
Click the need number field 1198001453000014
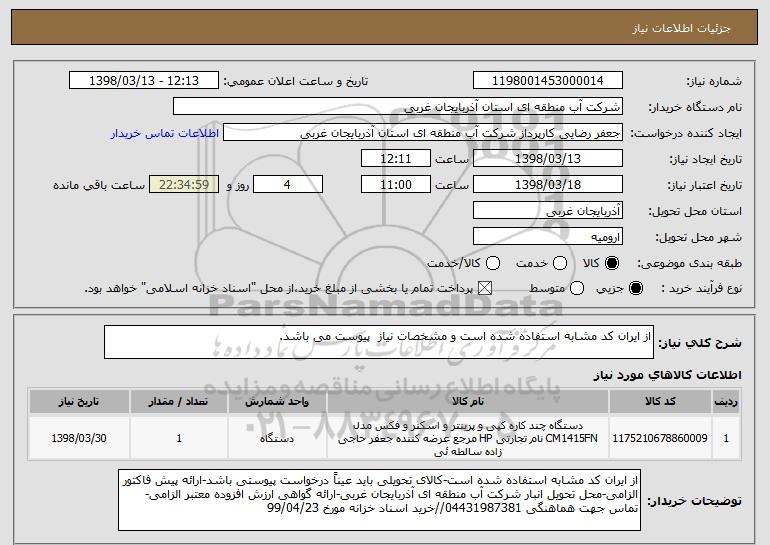[x=548, y=81]
